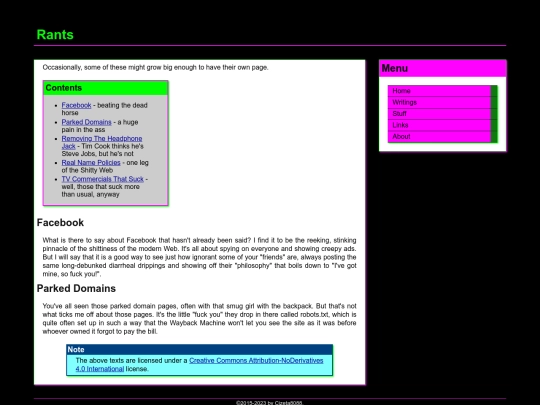Select the Facebook section heading
The image size is (540, 405).
(60, 222)
